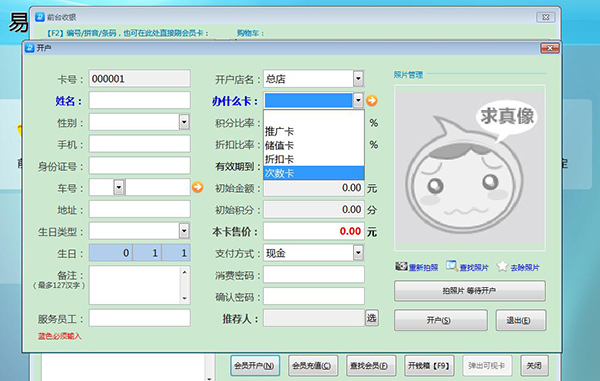Close the 开户 dialog

[x=550, y=48]
